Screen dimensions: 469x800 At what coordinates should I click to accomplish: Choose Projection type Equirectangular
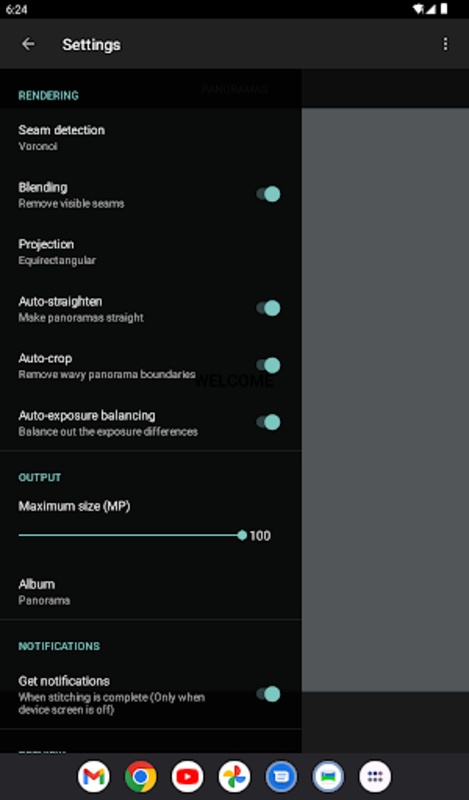click(x=151, y=252)
